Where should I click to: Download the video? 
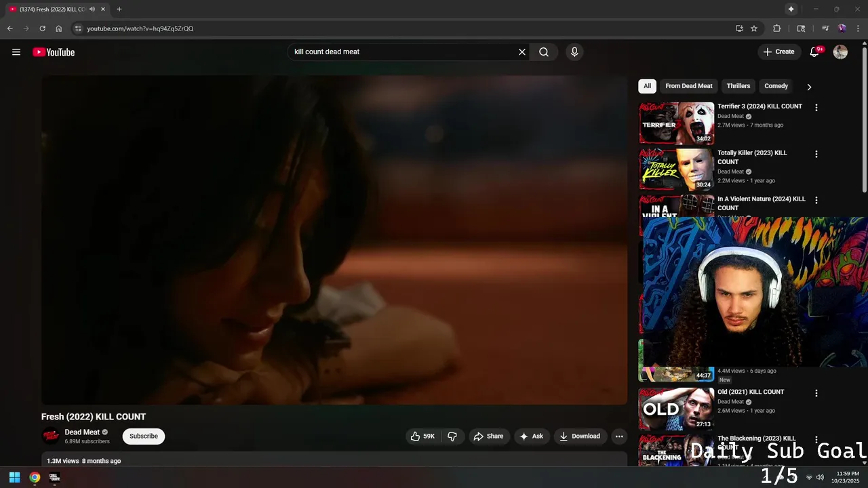coord(580,436)
